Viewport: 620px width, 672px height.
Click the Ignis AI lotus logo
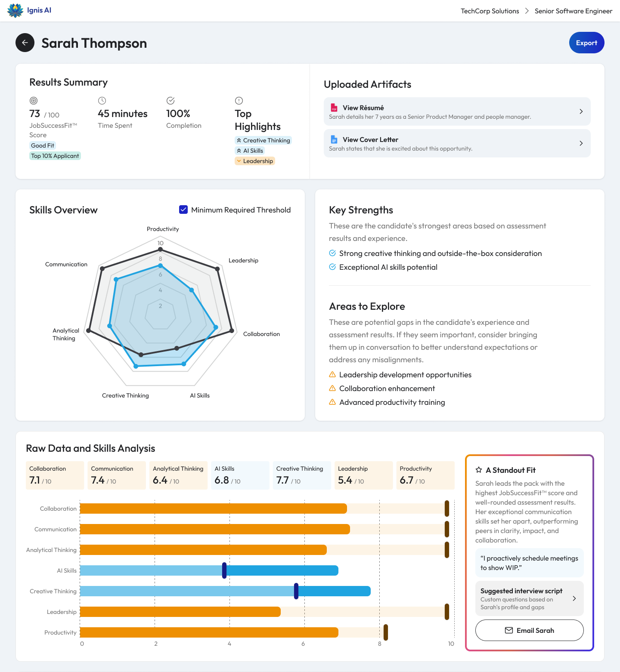[x=15, y=10]
